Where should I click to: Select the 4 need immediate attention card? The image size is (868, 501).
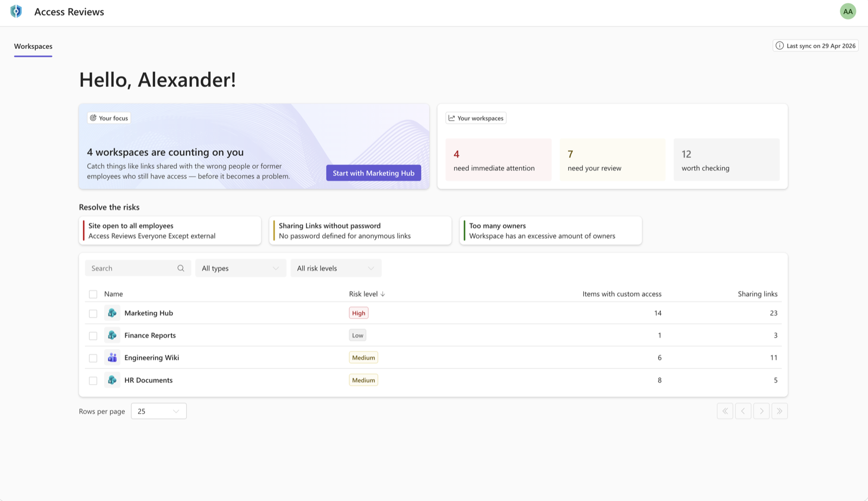click(x=499, y=160)
